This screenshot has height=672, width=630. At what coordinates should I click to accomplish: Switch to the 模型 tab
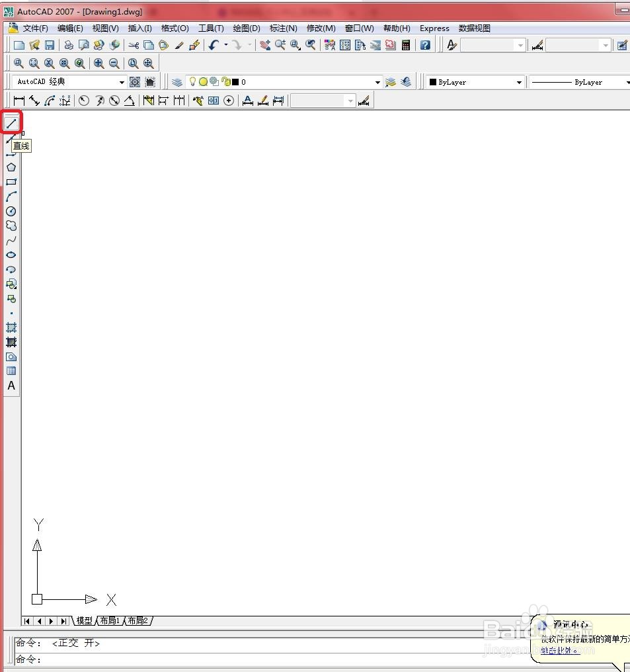click(85, 620)
